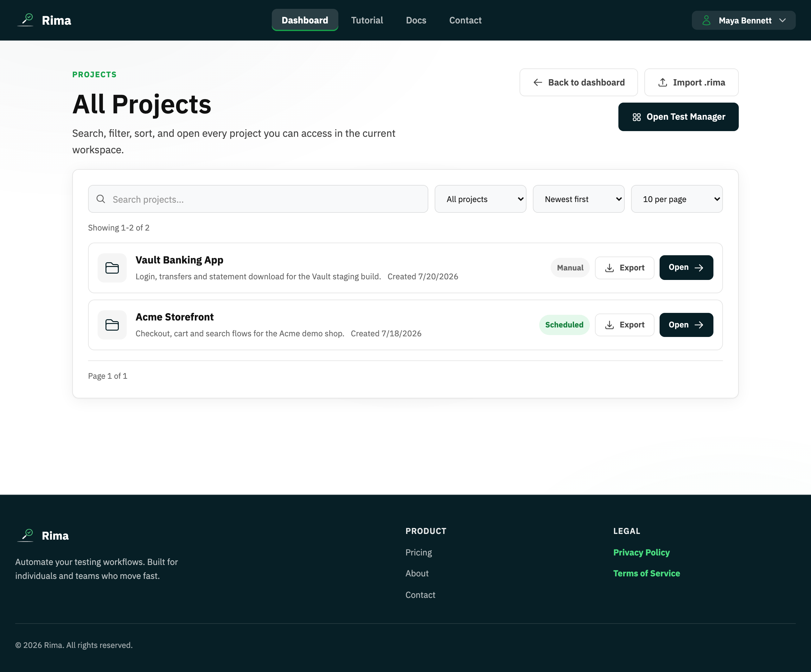Image resolution: width=811 pixels, height=672 pixels.
Task: Expand the All projects filter dropdown
Action: pos(480,199)
